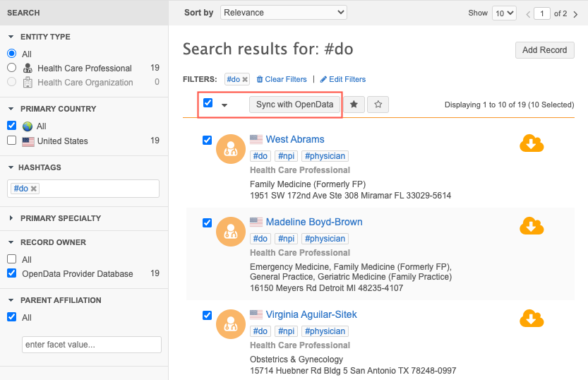Download West Abrams record via cloud icon
Image resolution: width=588 pixels, height=380 pixels.
tap(531, 143)
